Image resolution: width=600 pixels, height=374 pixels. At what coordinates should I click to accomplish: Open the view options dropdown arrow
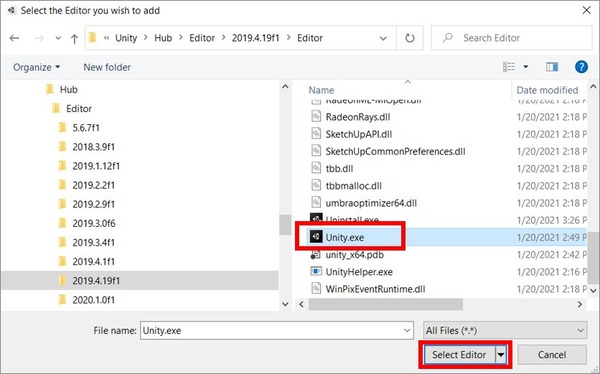point(526,67)
